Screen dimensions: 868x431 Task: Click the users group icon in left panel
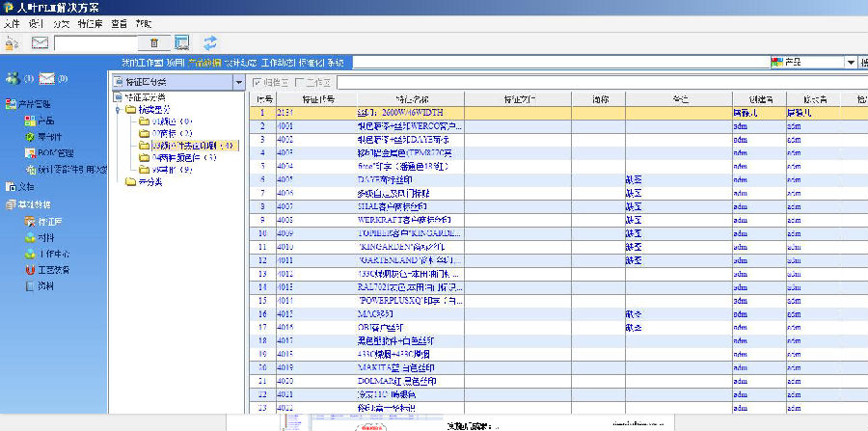pos(12,78)
